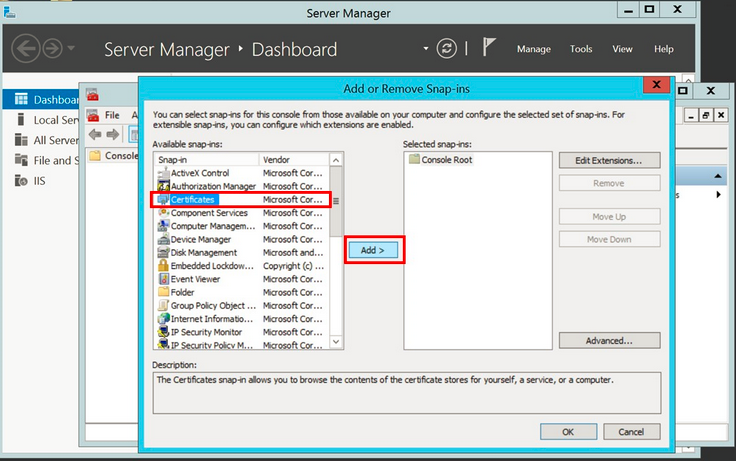
Task: Click the Snap-in column header
Action: [207, 160]
